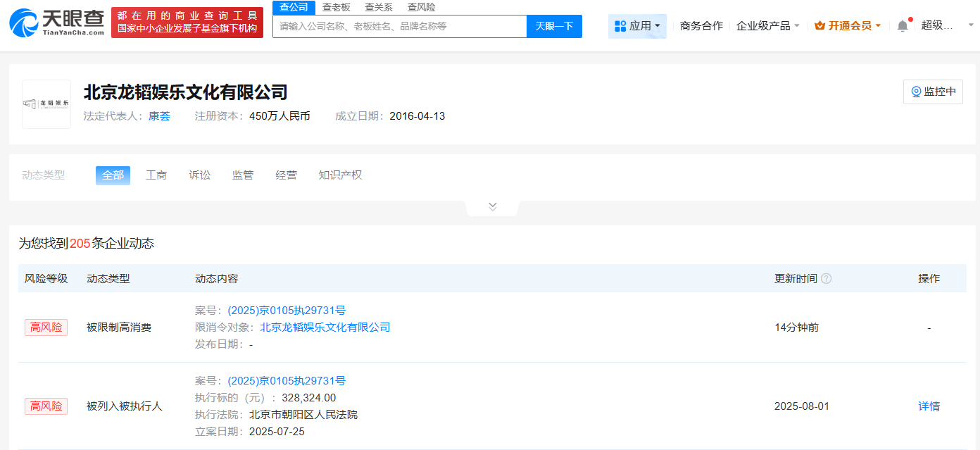Screen dimensions: 980x450
Task: Open legal representative 康荟 link
Action: tap(159, 116)
